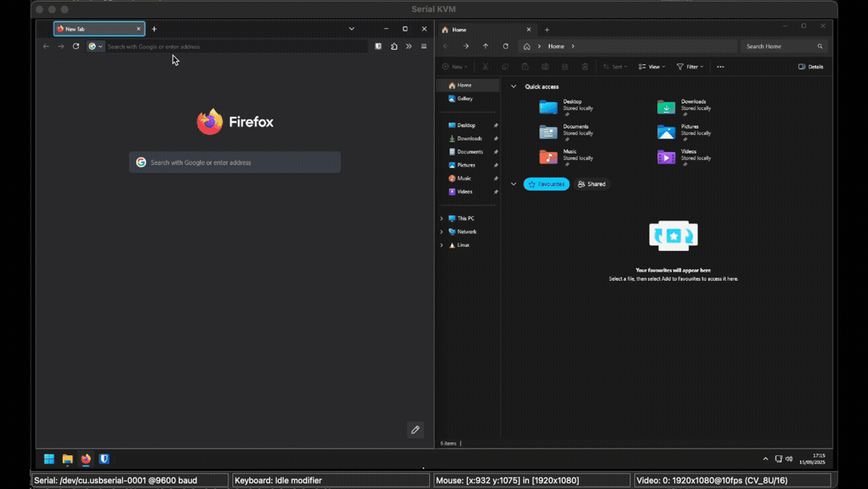Click the Bitwarden shield icon in Firefox toolbar

[379, 47]
